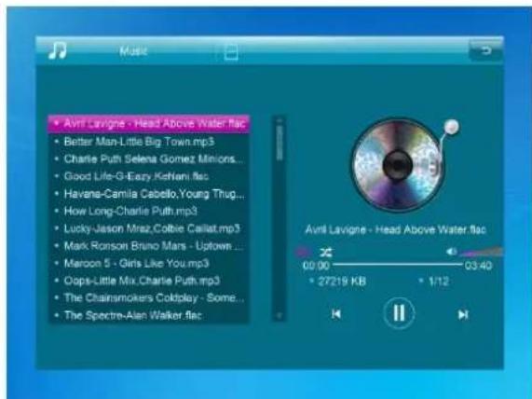Pause the currently playing song
The height and width of the screenshot is (399, 532).
click(399, 312)
